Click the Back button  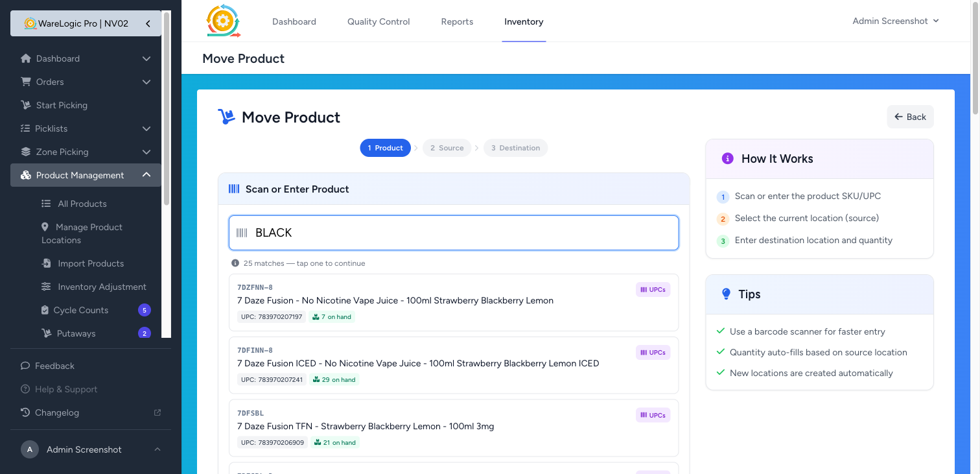(910, 117)
